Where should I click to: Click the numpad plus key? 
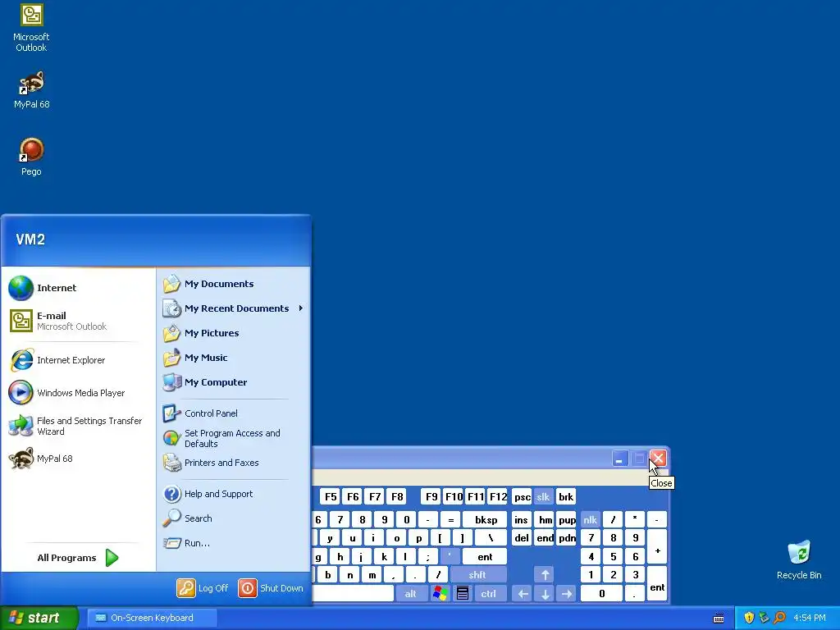pos(657,547)
